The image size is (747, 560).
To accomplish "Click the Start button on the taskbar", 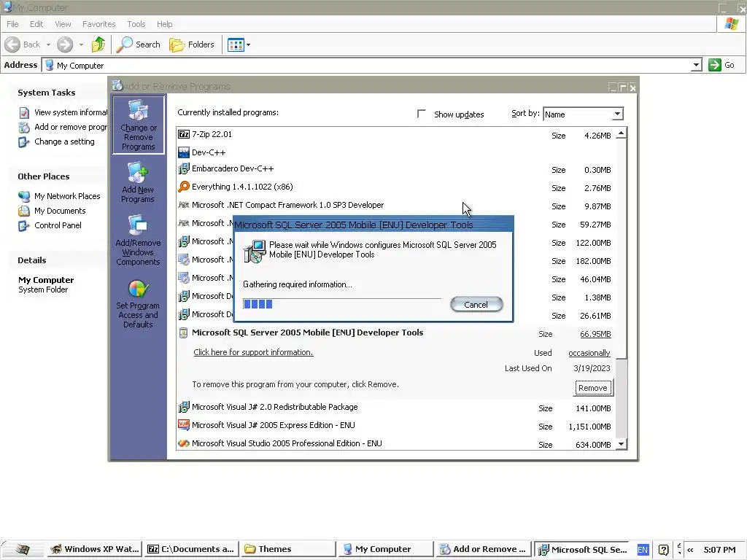I will click(22, 550).
